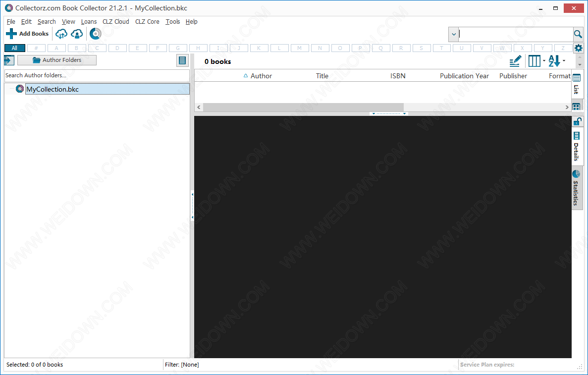Click the folder panel list-view icon
The width and height of the screenshot is (588, 375).
[x=182, y=60]
